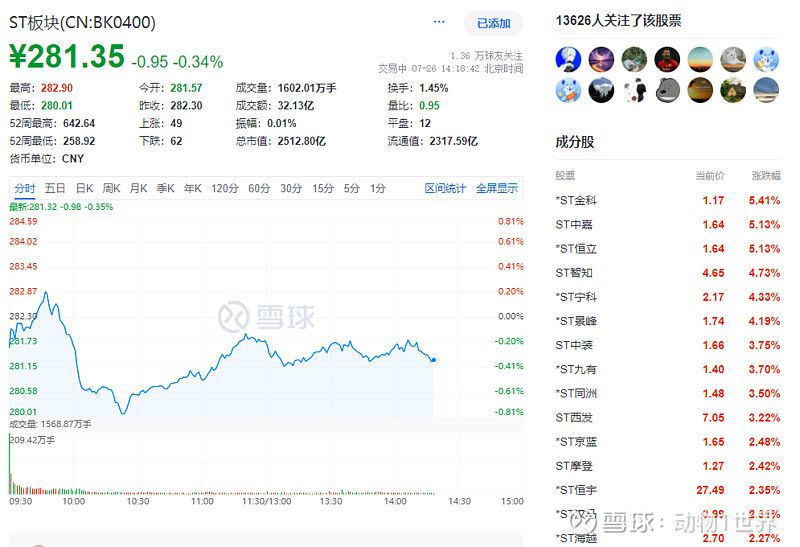
Task: Open the ST摩登 stock row
Action: pos(668,466)
